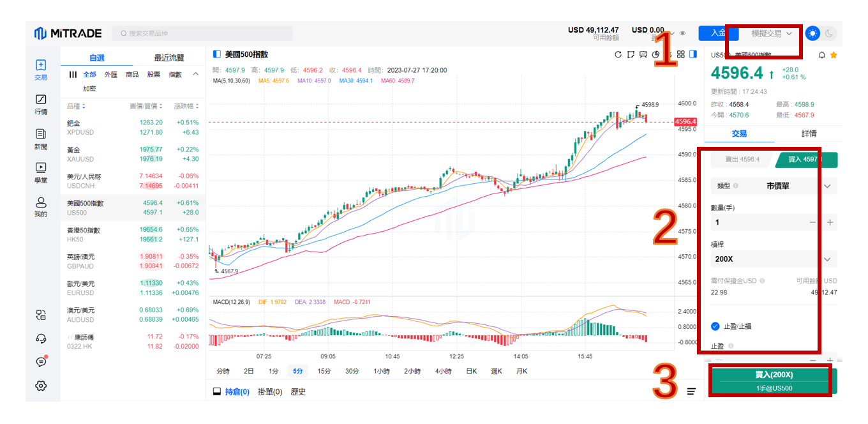
Task: Uncheck the 止盈/止損 checkbox
Action: 715,326
